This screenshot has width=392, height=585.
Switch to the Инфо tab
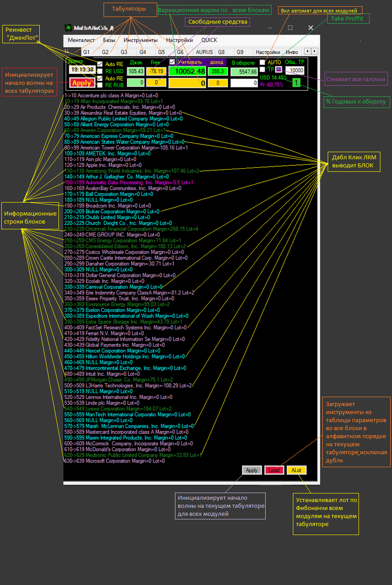click(292, 52)
